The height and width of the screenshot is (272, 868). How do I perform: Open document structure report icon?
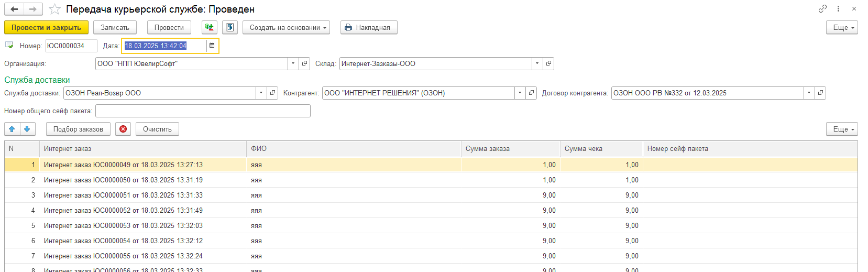click(230, 27)
